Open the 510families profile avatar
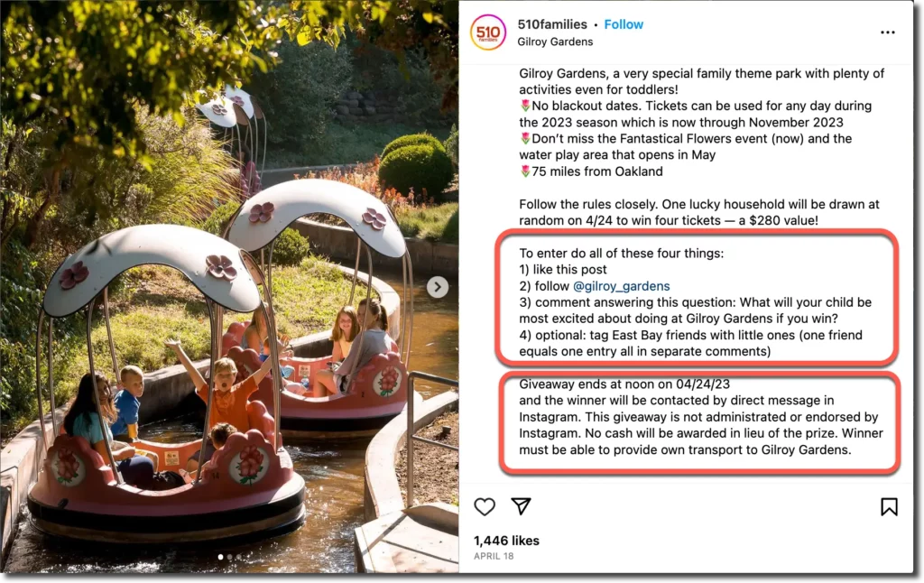The width and height of the screenshot is (924, 583). (x=488, y=32)
